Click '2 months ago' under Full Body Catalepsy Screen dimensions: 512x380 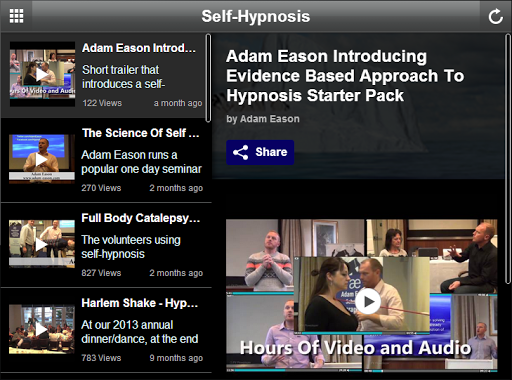point(176,273)
